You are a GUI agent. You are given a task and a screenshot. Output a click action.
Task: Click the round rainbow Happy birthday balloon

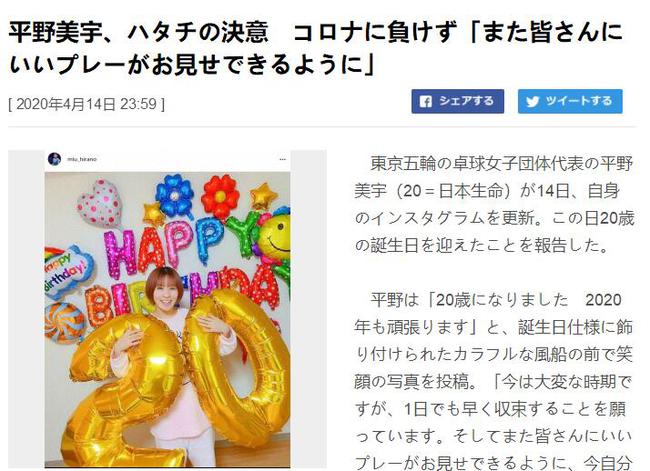click(66, 271)
